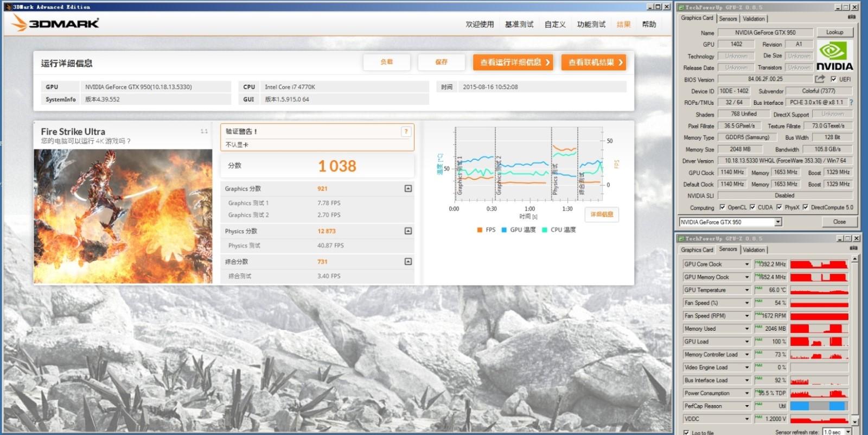
Task: Click the orange FPS legend marker
Action: pos(480,230)
